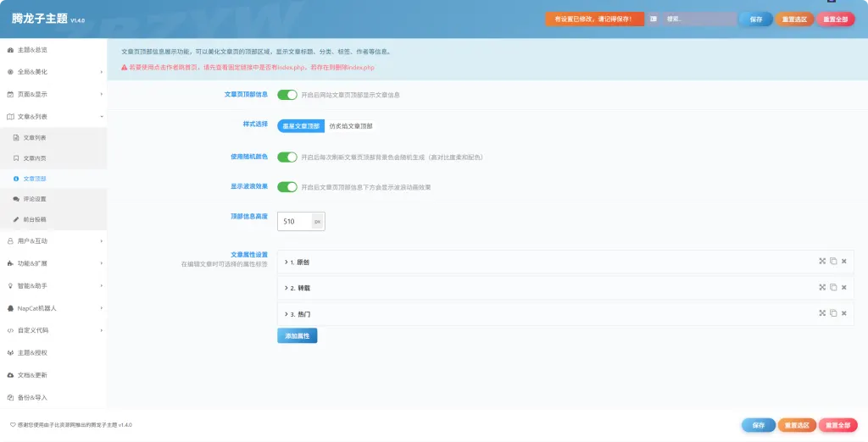Screen dimensions: 868x442
Task: Expand the 页面&显示 submenu arrow
Action: pos(102,95)
